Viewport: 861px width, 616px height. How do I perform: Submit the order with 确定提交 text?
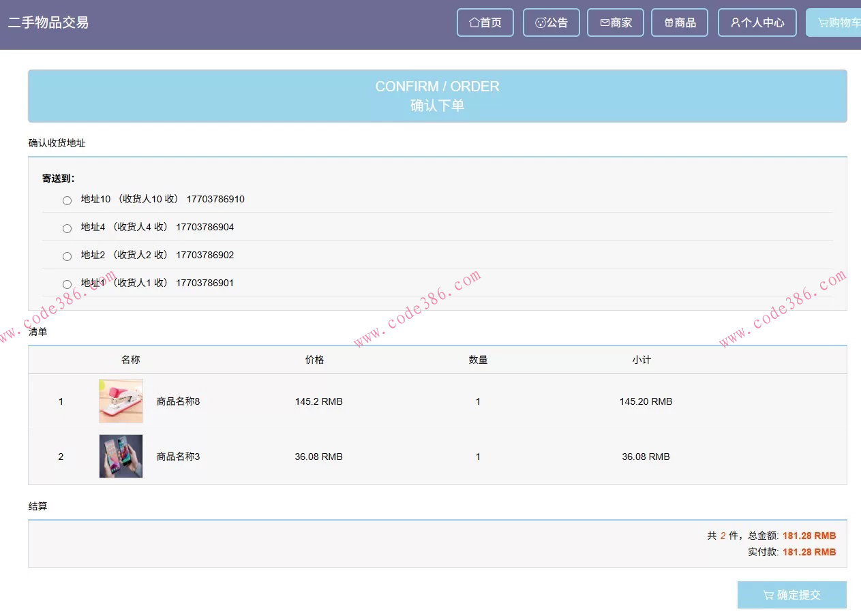[798, 595]
